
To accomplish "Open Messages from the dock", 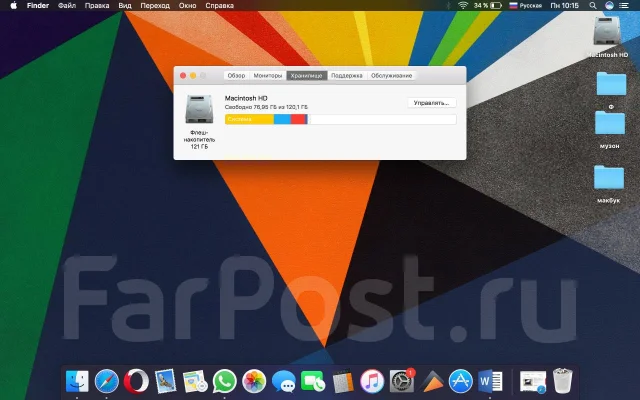I will coord(284,382).
